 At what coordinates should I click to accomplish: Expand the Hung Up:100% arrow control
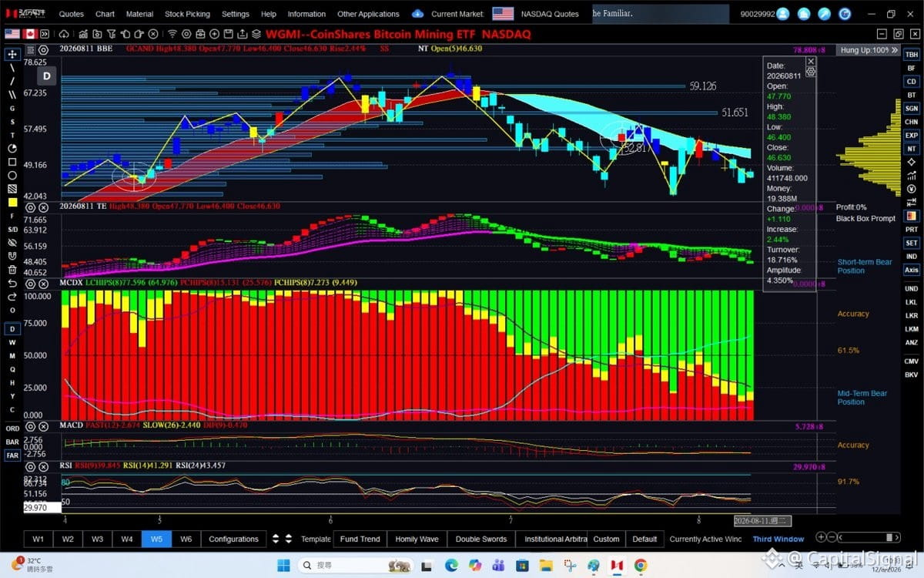[x=894, y=50]
